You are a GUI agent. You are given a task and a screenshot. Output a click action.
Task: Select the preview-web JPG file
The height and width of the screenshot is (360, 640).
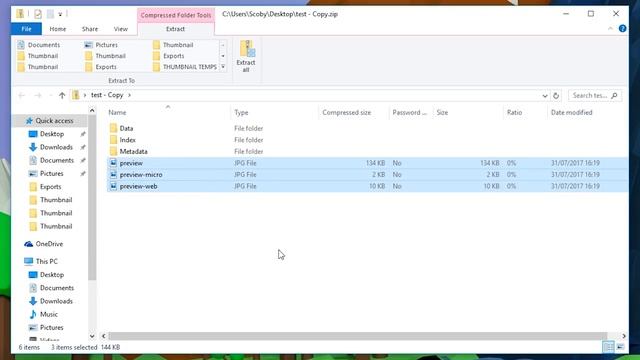[367, 187]
